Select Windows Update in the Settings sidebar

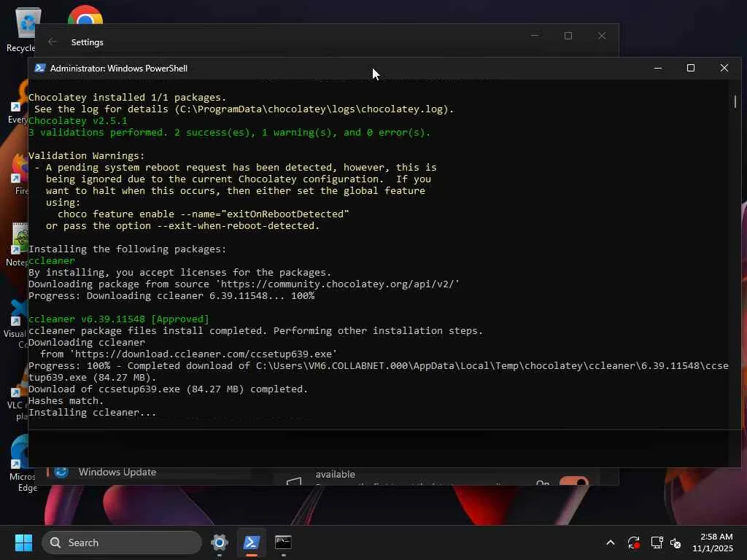pos(117,472)
